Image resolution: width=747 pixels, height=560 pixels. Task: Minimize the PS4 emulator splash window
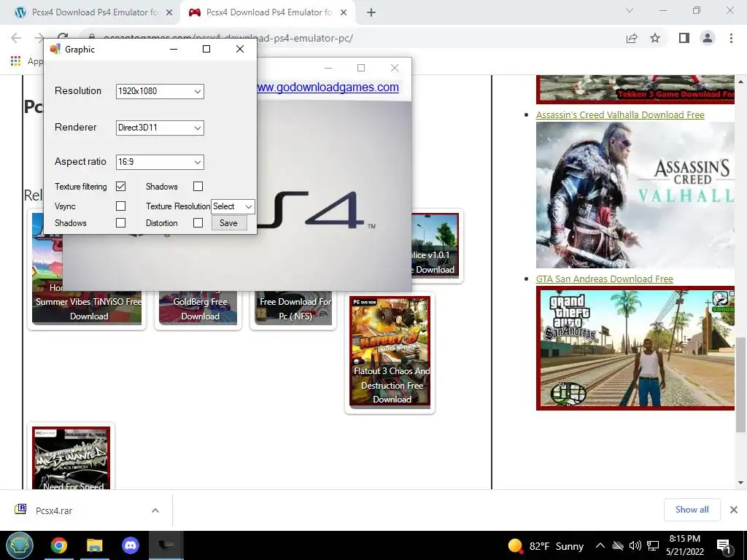point(328,68)
